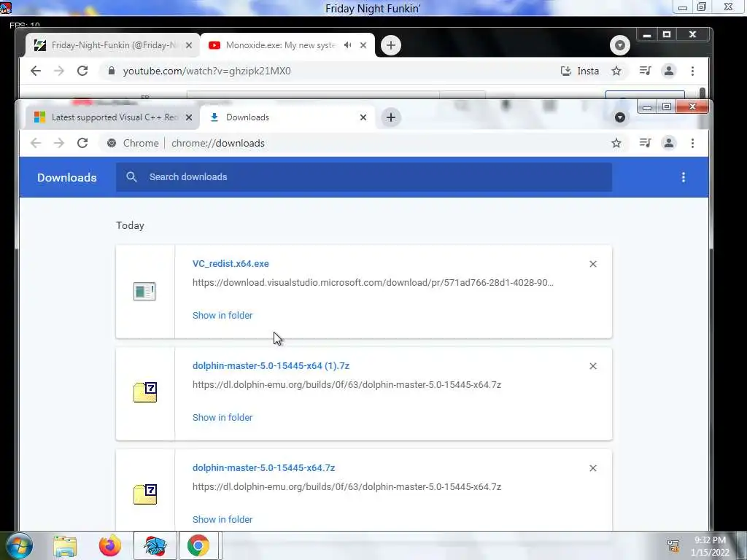Screen dimensions: 747x560
Task: Open the tab search dropdown in YouTube window
Action: 620,45
